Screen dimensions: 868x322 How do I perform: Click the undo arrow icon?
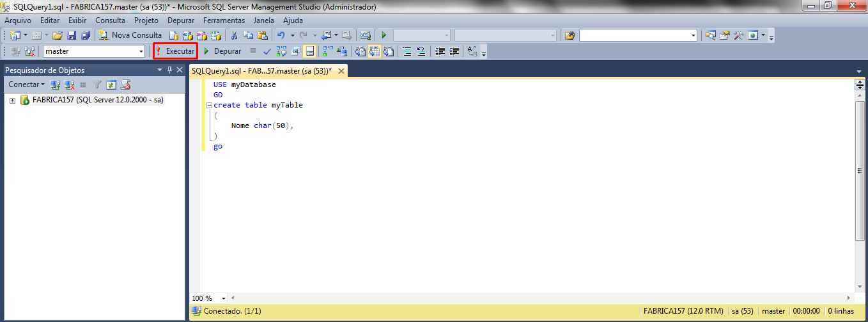click(281, 35)
